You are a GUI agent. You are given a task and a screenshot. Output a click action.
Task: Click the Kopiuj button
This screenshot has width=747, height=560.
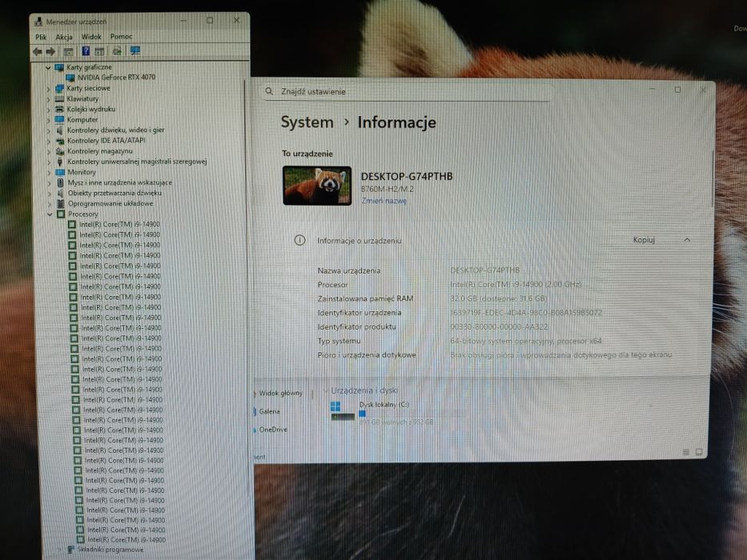[x=644, y=239]
